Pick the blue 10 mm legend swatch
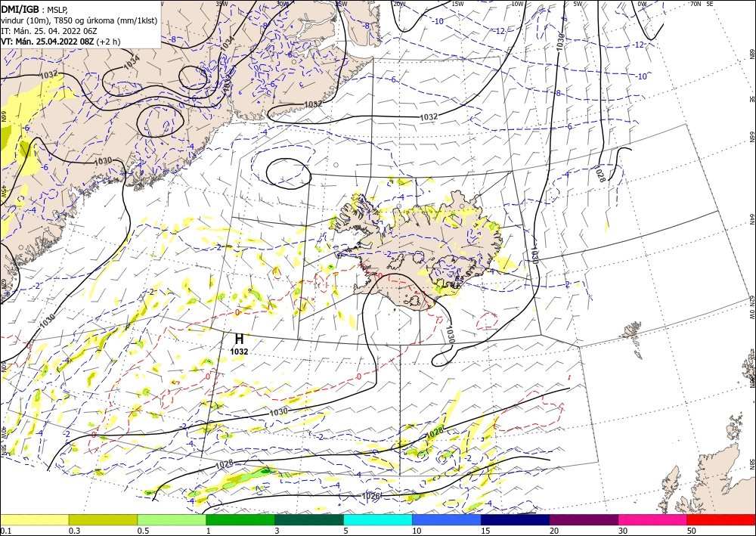The width and height of the screenshot is (756, 536). [447, 519]
